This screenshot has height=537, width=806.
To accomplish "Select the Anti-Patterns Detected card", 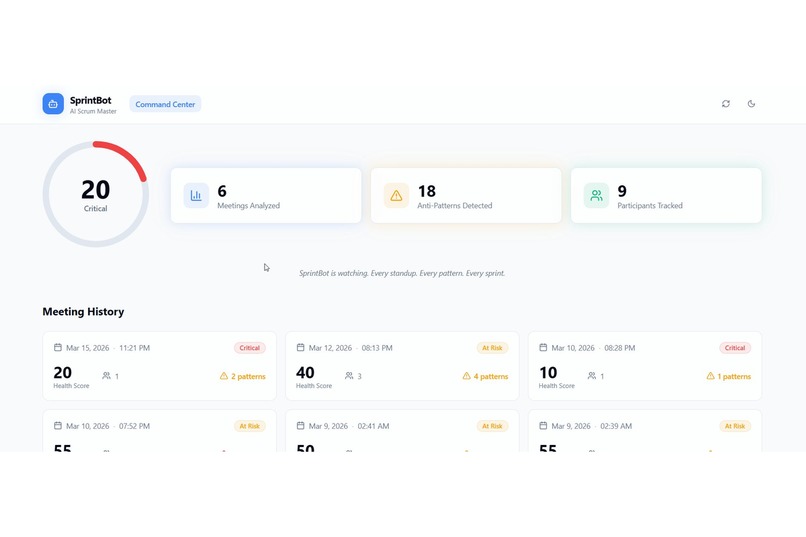I will point(466,195).
